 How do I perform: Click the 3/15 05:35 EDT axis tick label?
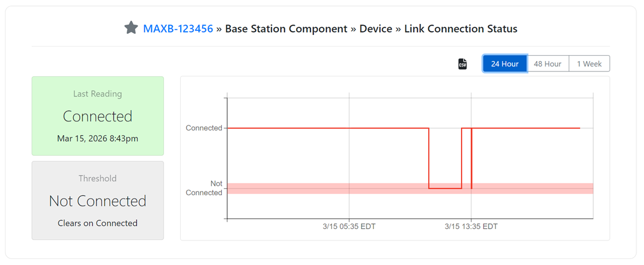[349, 226]
